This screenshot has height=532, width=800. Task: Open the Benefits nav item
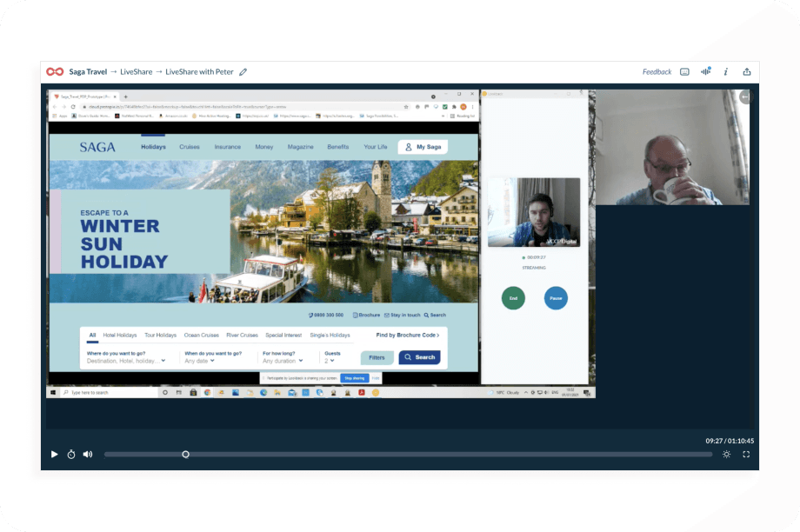(x=337, y=147)
